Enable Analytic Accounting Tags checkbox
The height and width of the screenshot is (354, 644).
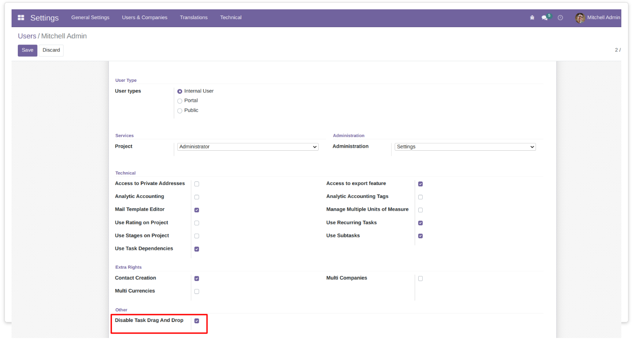pyautogui.click(x=420, y=197)
